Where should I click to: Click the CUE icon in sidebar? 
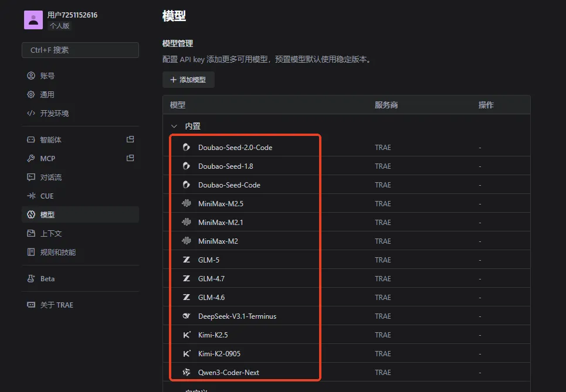31,196
